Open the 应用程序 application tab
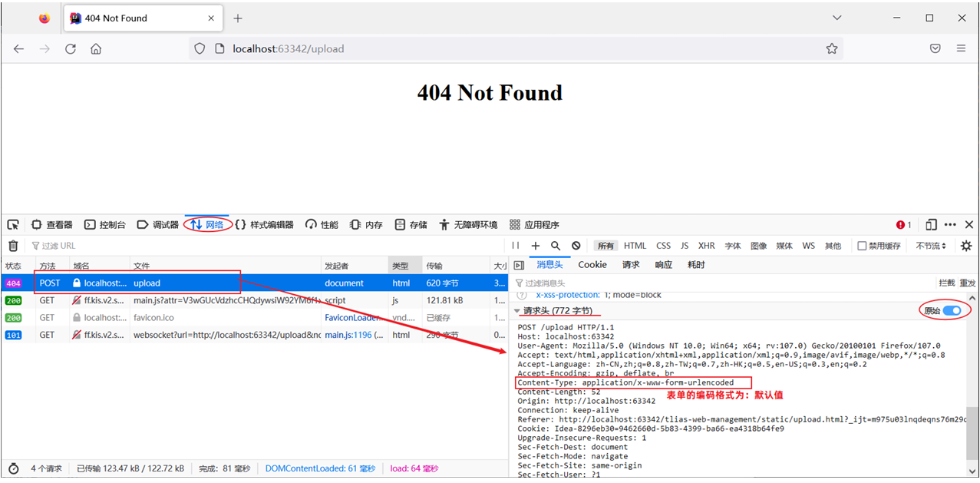This screenshot has height=483, width=980. [535, 225]
